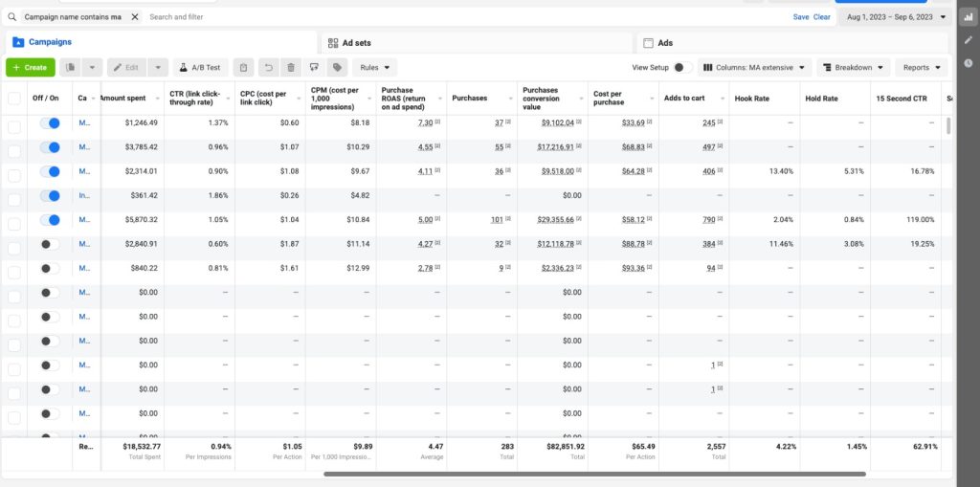This screenshot has height=487, width=980.
Task: Click the Save filter link
Action: (800, 17)
